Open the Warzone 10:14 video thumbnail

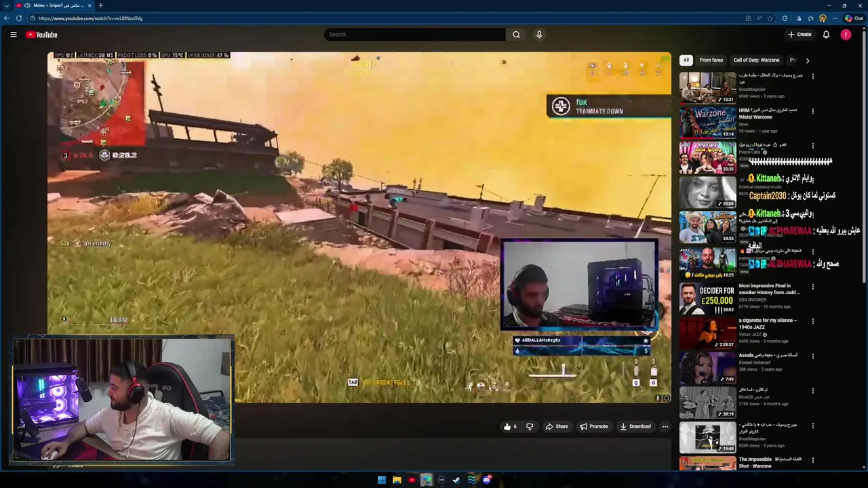pos(707,122)
